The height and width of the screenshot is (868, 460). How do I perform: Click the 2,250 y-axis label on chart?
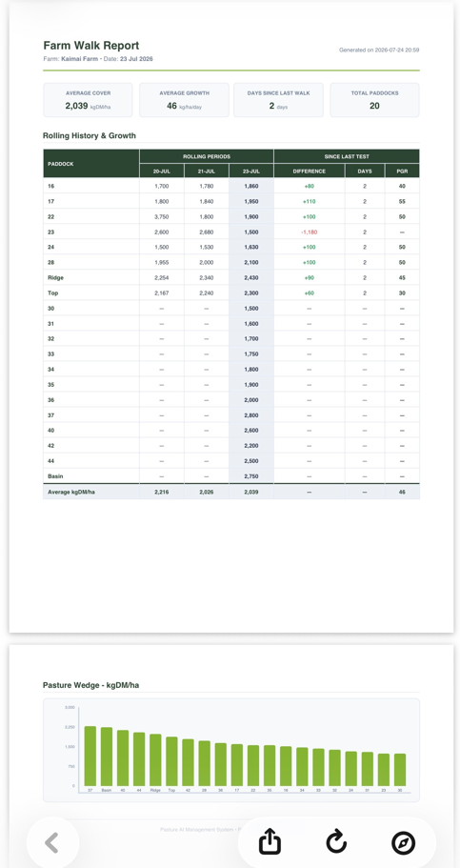tap(70, 727)
